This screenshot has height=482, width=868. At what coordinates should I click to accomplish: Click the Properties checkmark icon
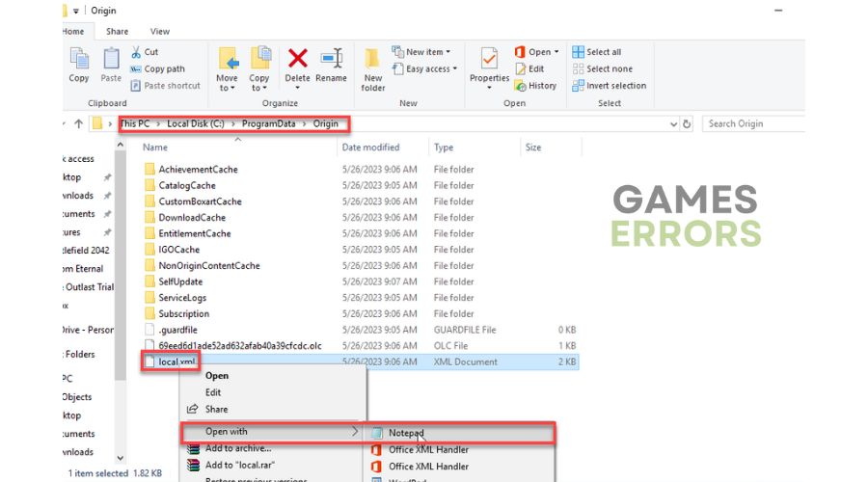pyautogui.click(x=489, y=58)
